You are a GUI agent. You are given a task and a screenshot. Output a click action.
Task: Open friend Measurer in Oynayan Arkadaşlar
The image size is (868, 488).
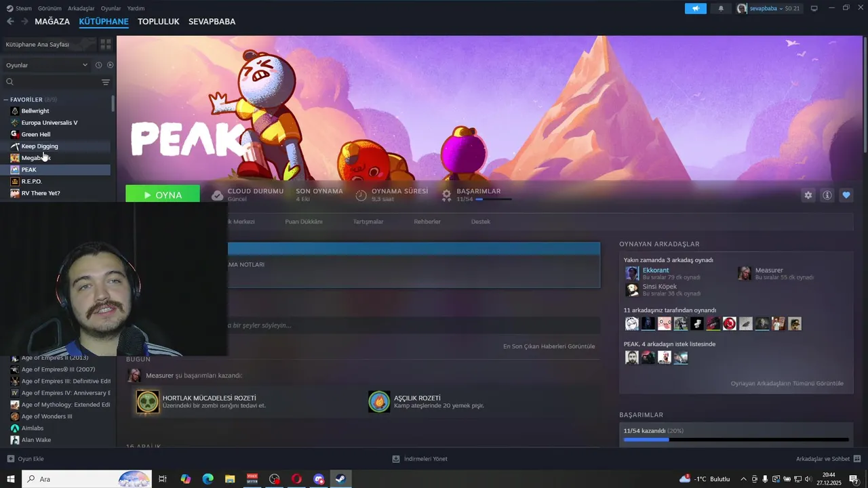769,270
